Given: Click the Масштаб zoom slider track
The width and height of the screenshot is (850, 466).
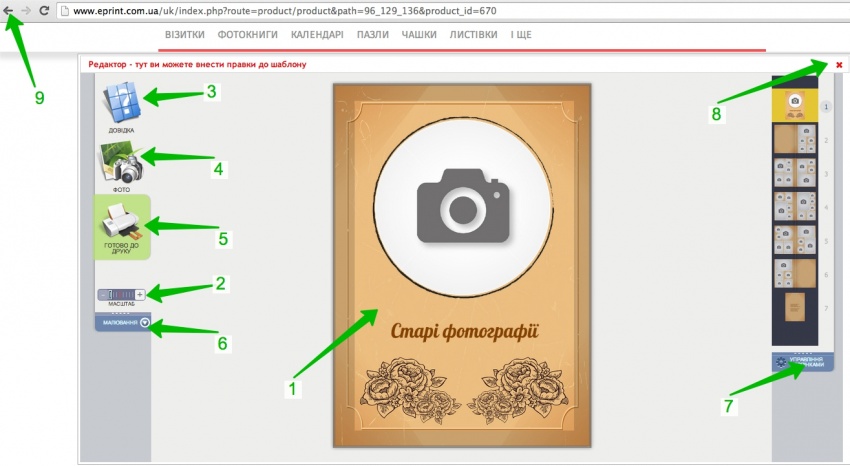Looking at the screenshot, I should coord(121,294).
